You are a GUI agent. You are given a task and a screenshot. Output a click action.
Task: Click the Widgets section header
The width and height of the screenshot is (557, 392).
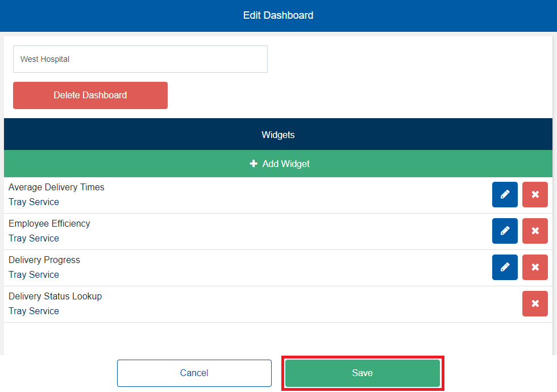point(278,135)
